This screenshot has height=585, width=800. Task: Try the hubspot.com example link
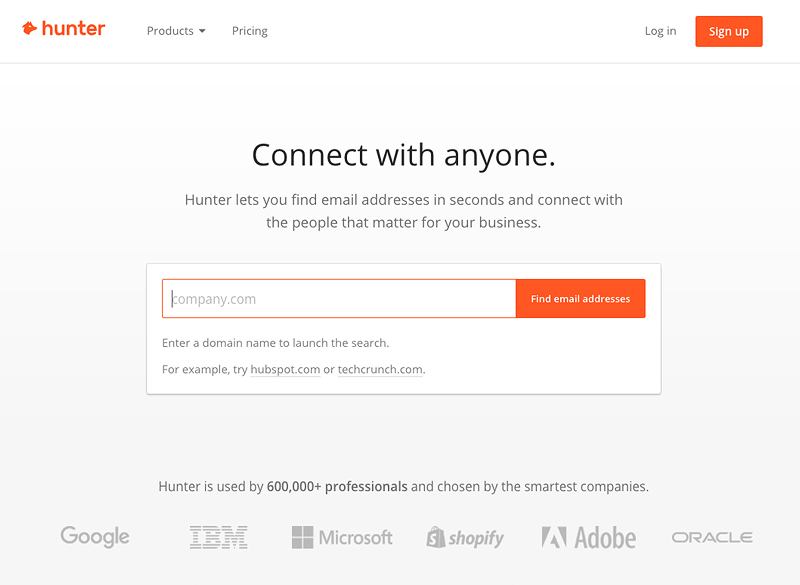(x=285, y=370)
